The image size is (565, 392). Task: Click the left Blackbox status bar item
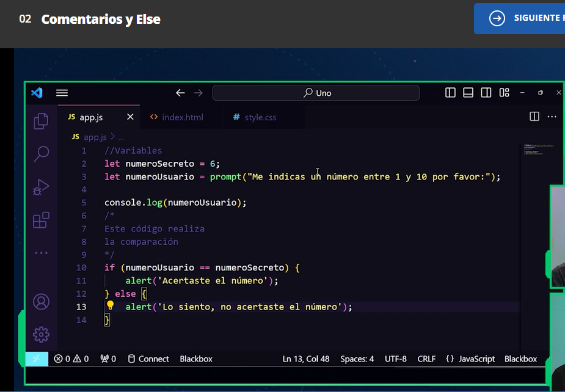point(196,359)
